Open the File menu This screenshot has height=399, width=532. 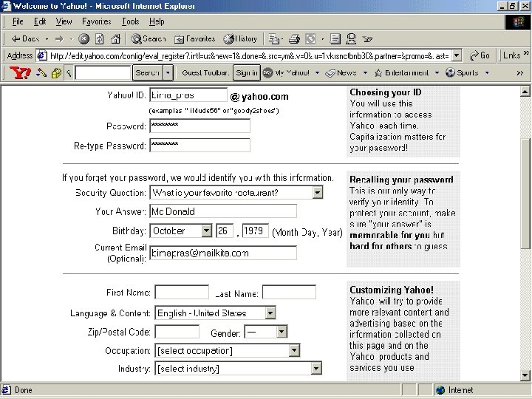18,21
